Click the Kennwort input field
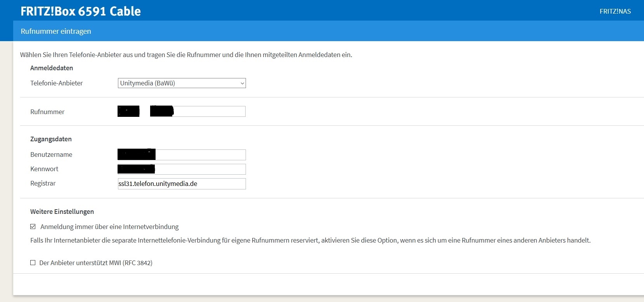 [182, 169]
